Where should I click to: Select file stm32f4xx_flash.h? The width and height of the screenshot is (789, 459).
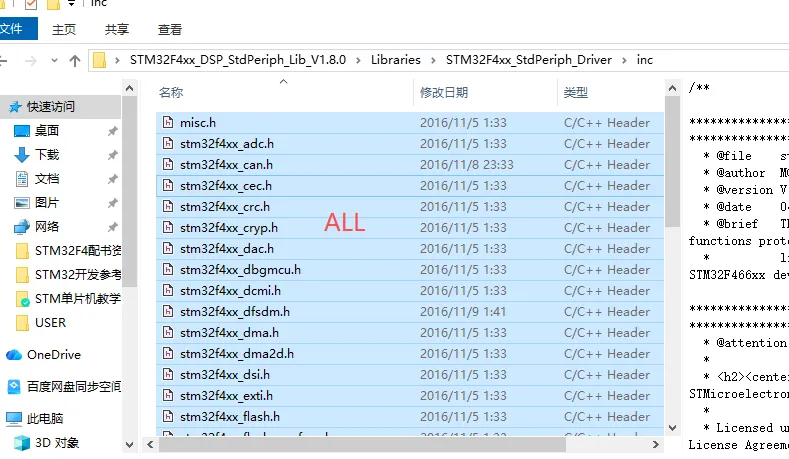tap(410, 417)
